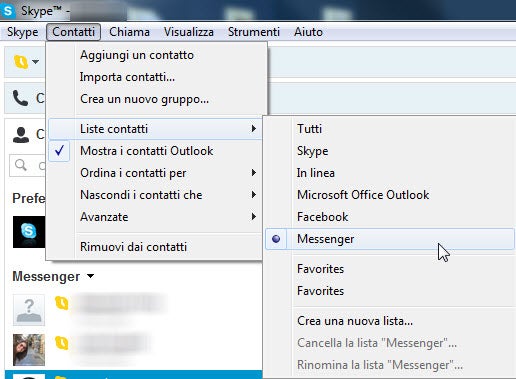Open the Aiuto menu
Viewport: 516px width, 379px height.
coord(308,32)
